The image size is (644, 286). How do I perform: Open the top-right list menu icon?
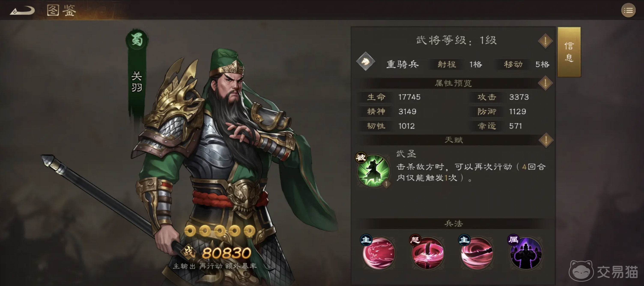(x=628, y=11)
